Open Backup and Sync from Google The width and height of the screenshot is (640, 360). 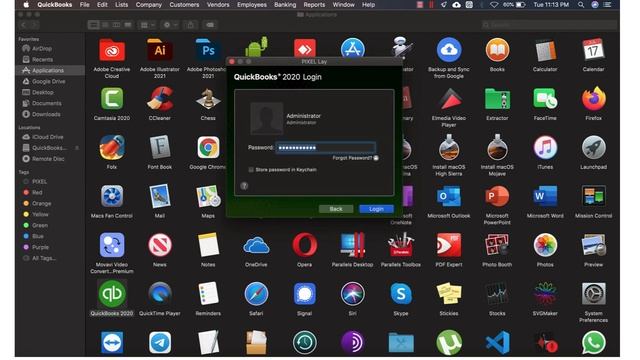tap(449, 51)
